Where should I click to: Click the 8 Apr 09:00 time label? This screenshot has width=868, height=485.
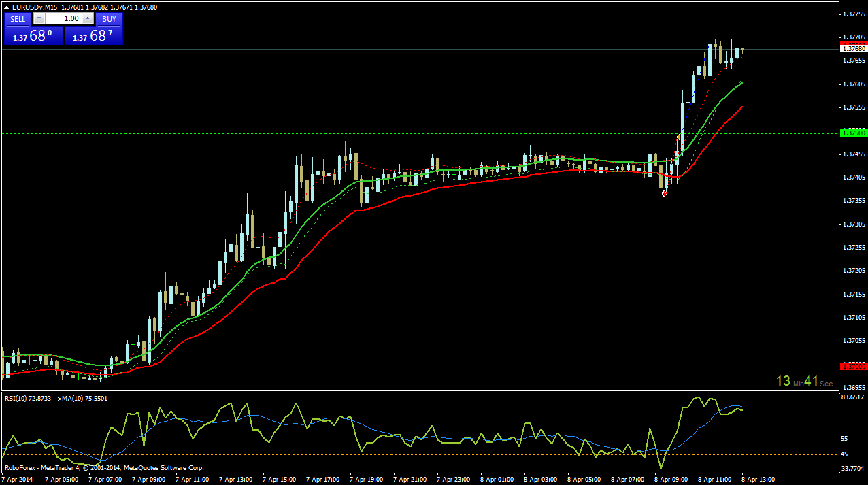coord(671,480)
